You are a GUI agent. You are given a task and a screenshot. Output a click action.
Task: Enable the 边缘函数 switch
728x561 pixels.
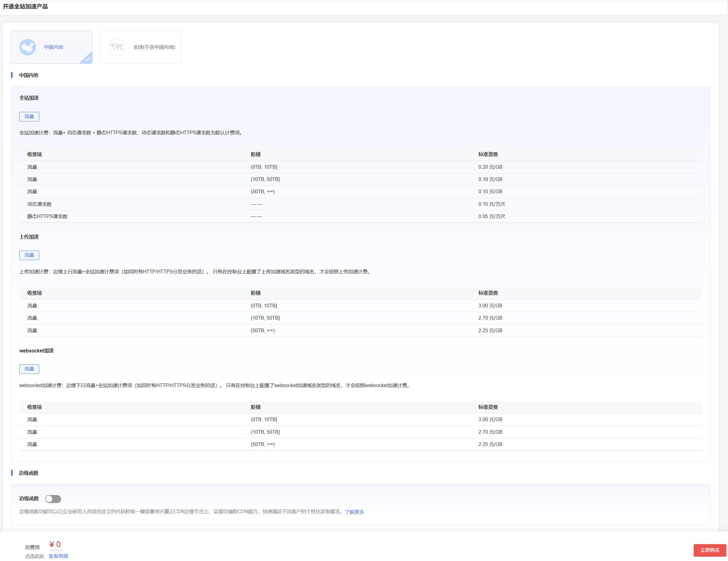tap(53, 499)
